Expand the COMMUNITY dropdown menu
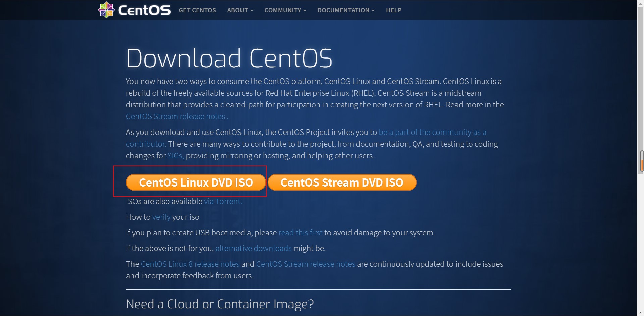 [x=285, y=10]
